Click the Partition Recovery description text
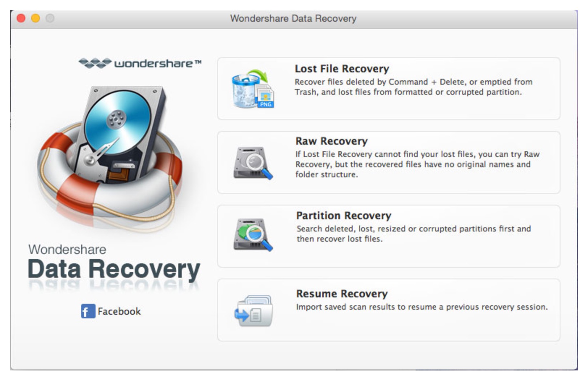Image resolution: width=588 pixels, height=382 pixels. coord(414,234)
